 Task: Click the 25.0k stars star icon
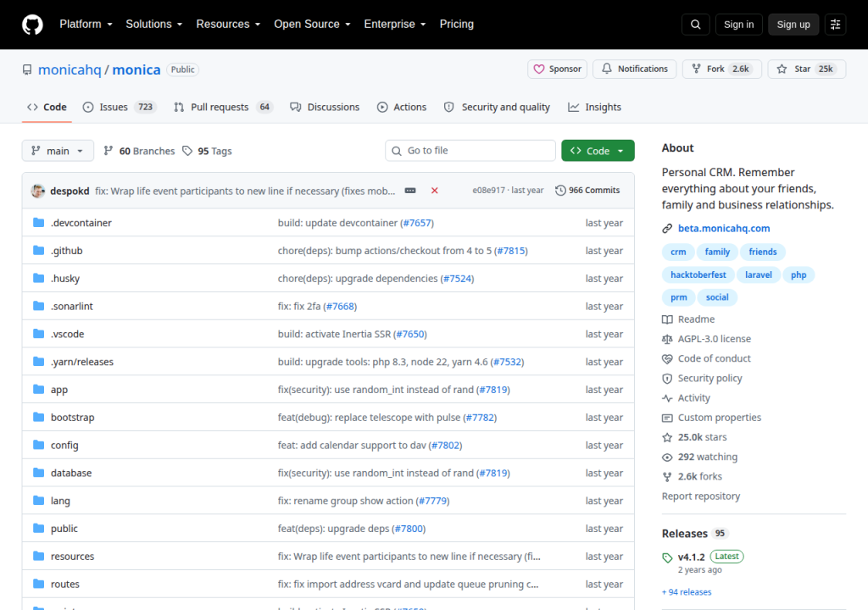pyautogui.click(x=667, y=437)
